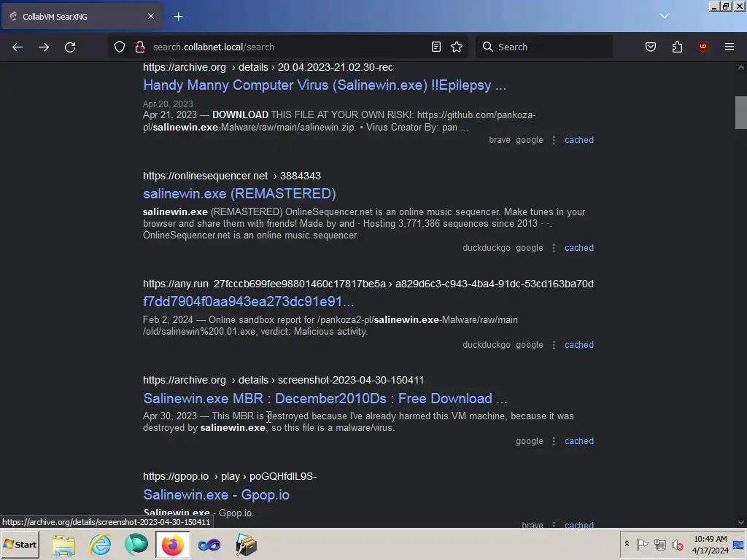Select the CollabVM SearXNG tab

coord(82,17)
